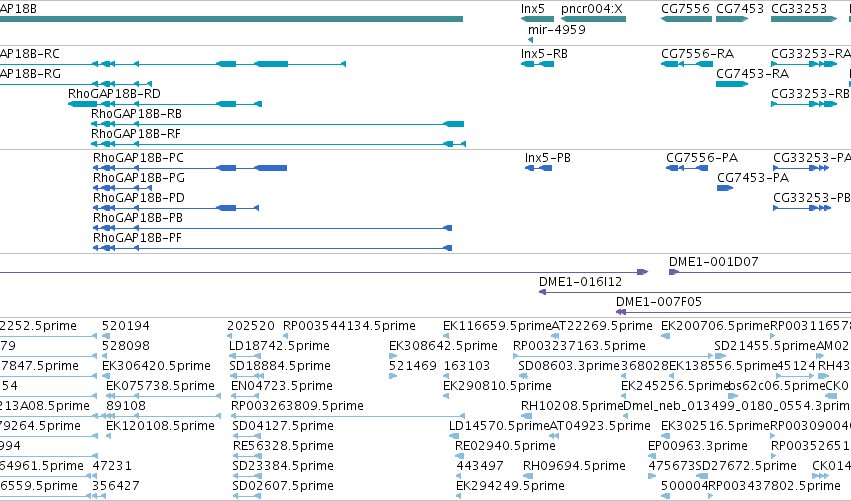Click the AT04923.5prime EST label
The image size is (851, 501).
click(x=600, y=427)
